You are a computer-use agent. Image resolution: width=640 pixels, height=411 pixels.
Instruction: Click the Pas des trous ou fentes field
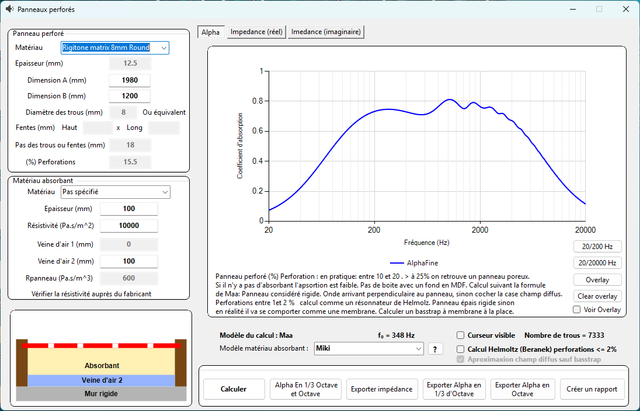tap(130, 145)
